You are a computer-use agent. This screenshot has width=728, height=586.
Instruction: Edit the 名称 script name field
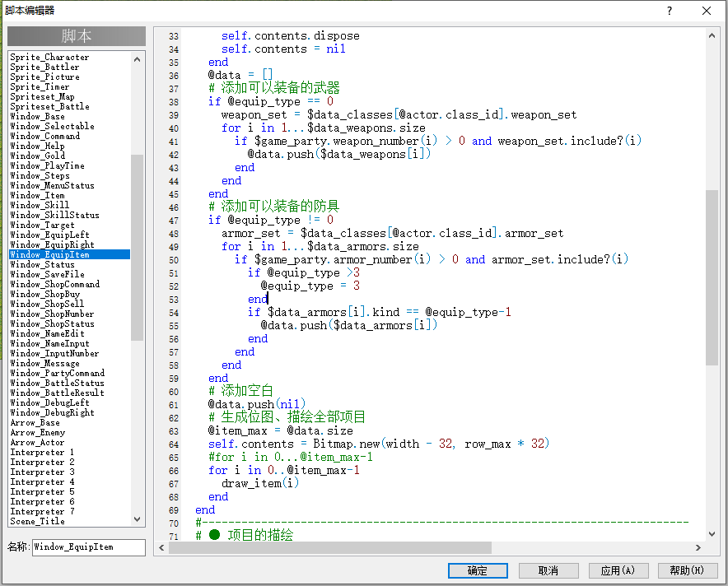point(88,547)
